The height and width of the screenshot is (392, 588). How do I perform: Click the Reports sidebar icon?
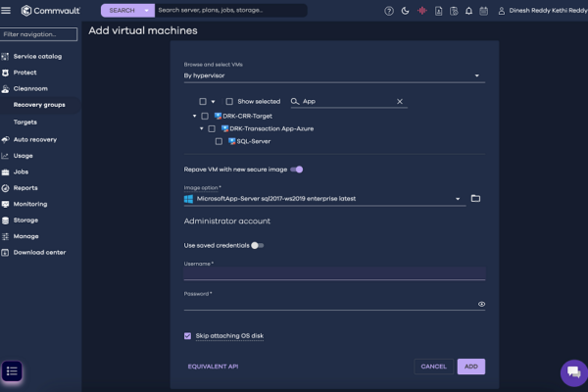pos(5,188)
